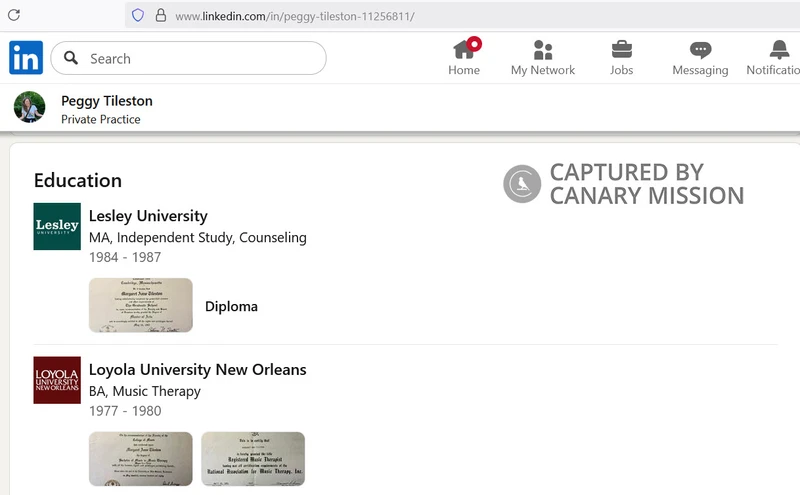Screen dimensions: 800x495
Task: Click the browser address bar URL
Action: tap(295, 16)
